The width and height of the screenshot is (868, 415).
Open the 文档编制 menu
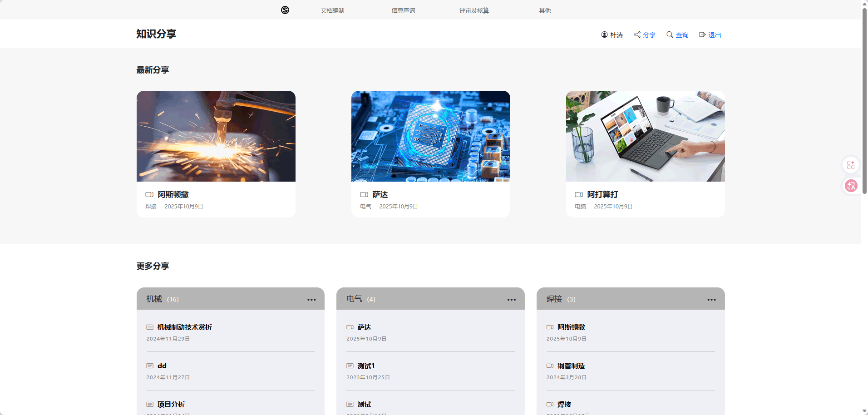point(332,10)
